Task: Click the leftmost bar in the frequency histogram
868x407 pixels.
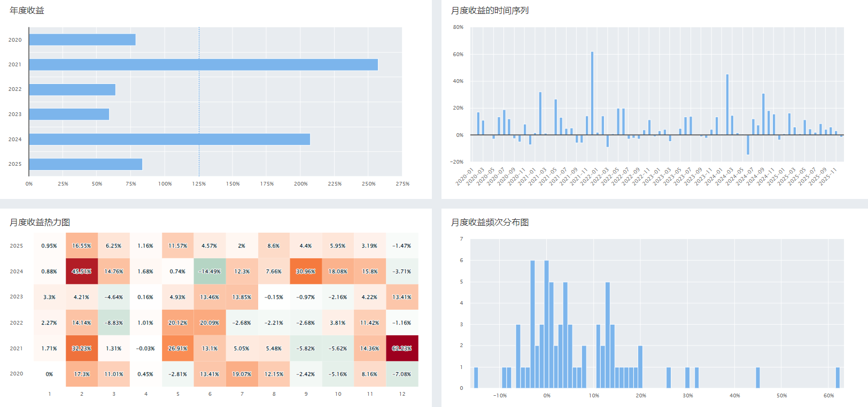Action: (x=476, y=378)
